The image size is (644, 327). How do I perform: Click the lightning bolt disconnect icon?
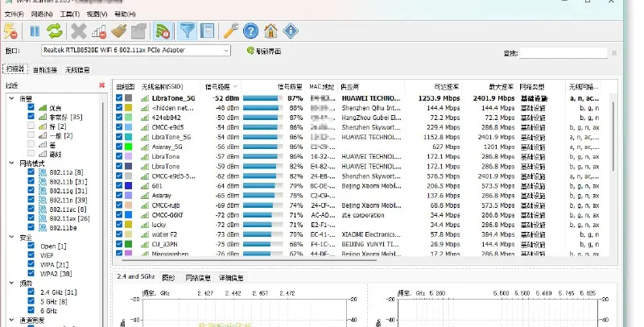pos(11,31)
